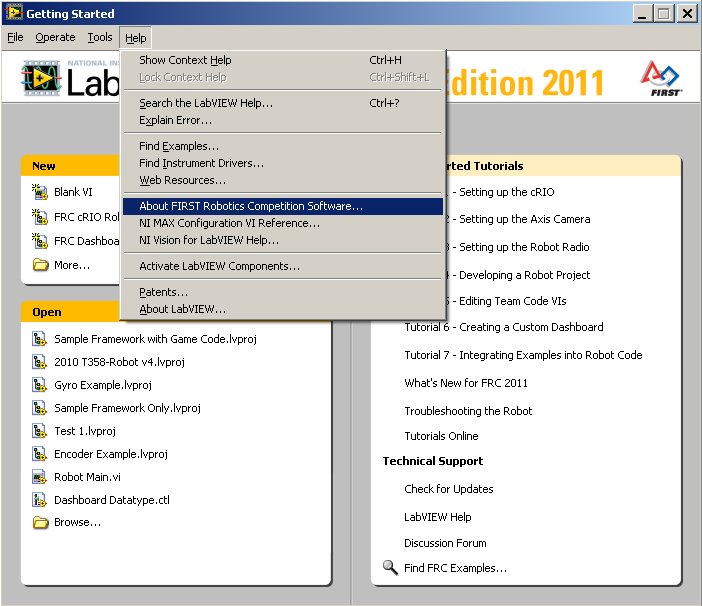Screen dimensions: 702x606
Task: Click the icon next to Test 1.lvproj
Action: [x=39, y=431]
